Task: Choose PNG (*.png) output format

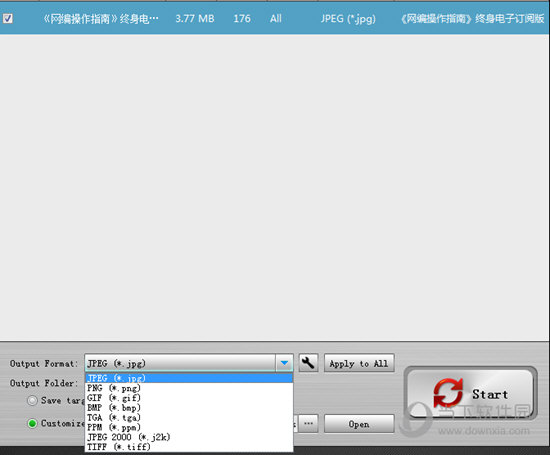Action: pyautogui.click(x=189, y=388)
